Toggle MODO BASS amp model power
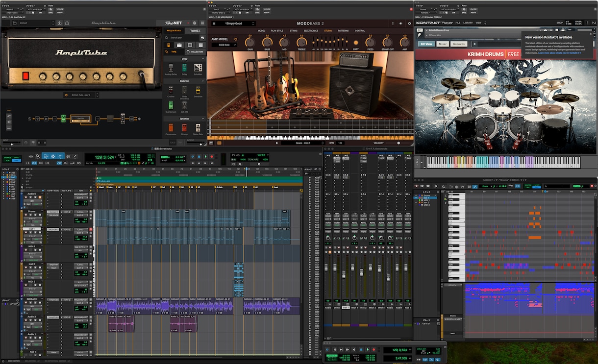The image size is (598, 364). (236, 39)
